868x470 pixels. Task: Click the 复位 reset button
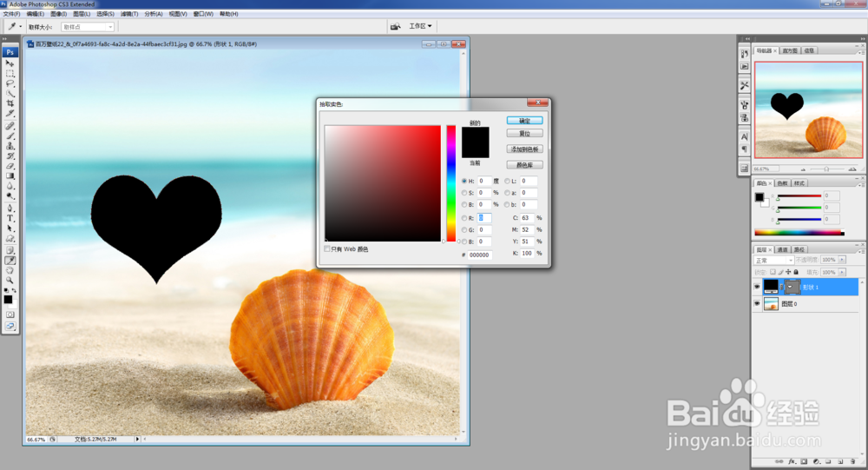[524, 134]
